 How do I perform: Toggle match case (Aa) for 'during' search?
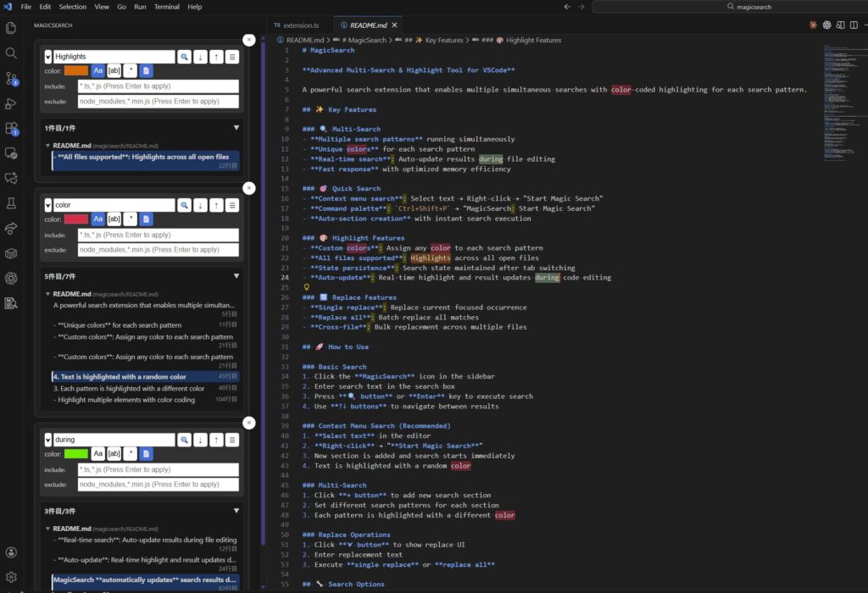pos(98,454)
